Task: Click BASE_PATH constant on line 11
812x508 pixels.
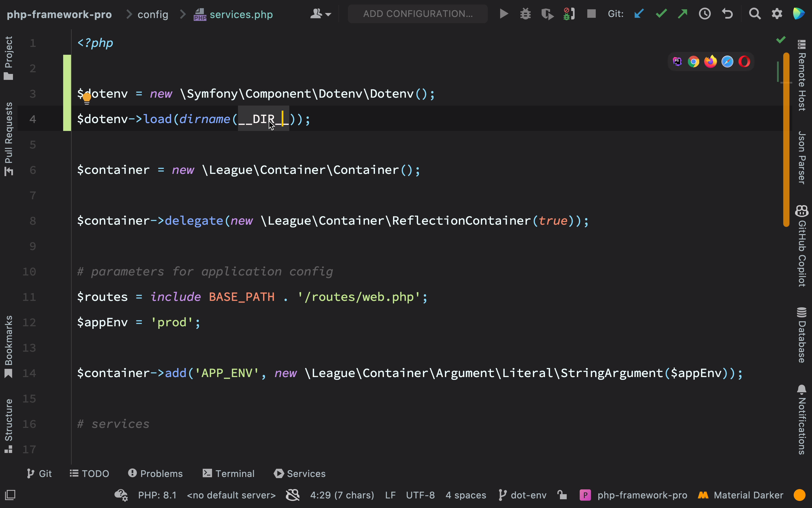Action: pos(242,297)
